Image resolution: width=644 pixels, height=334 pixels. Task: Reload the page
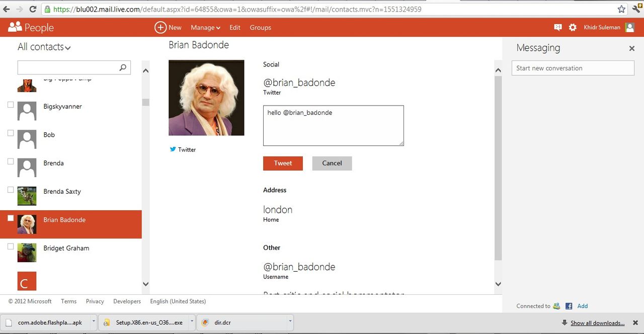33,9
